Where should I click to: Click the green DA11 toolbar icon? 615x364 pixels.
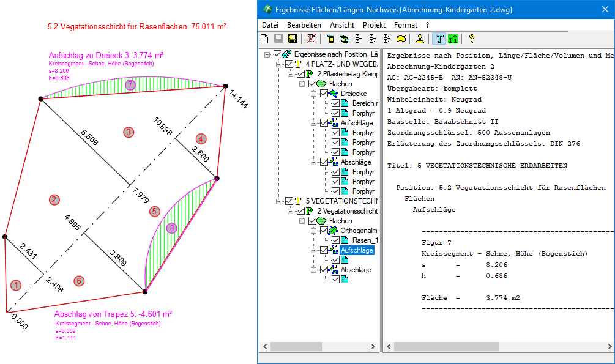[x=453, y=39]
